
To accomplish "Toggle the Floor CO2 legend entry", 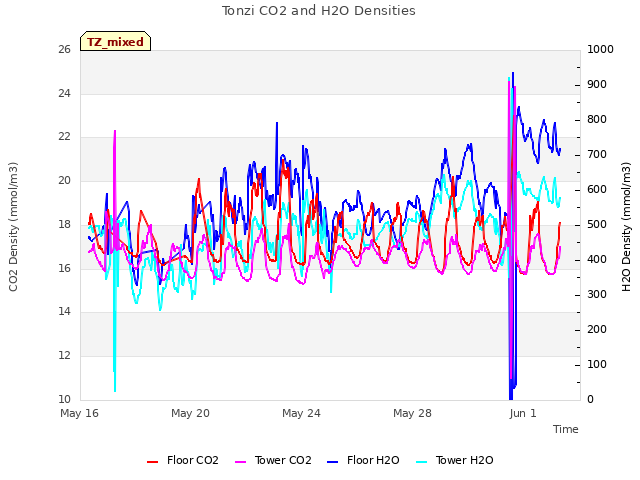I will click(183, 460).
